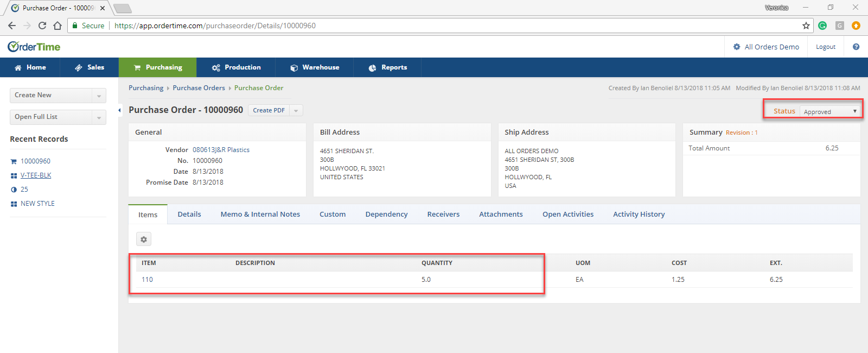Open a new browser tab
Viewport: 868px width, 353px height.
122,8
